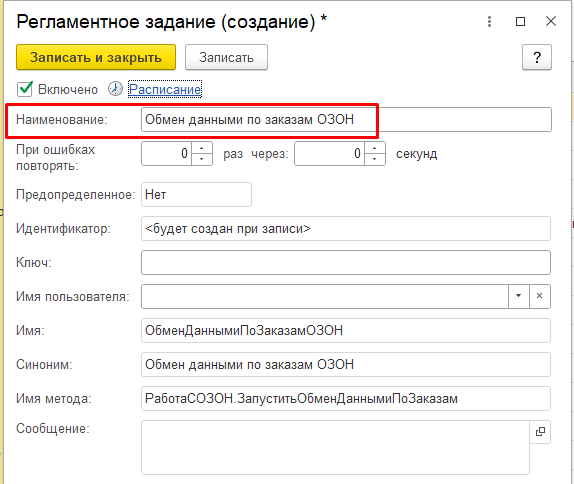574x484 pixels.
Task: Click the 'Синоним' field
Action: tap(346, 364)
